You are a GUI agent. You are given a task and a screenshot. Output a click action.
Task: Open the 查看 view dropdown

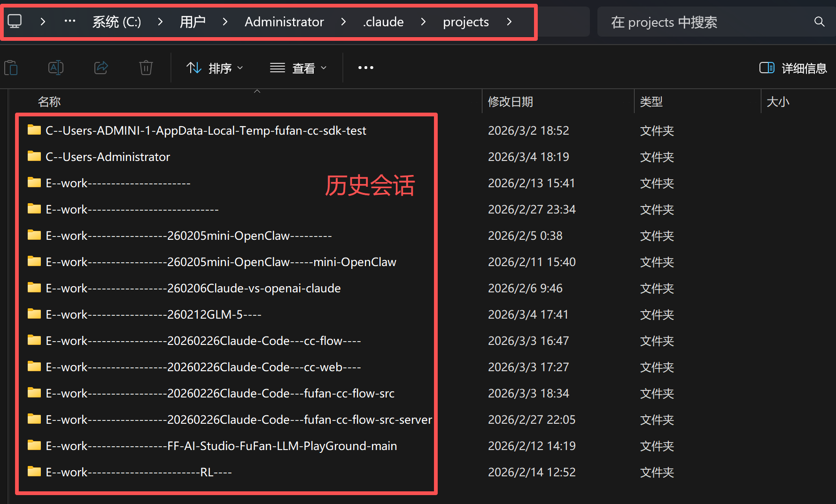click(298, 68)
